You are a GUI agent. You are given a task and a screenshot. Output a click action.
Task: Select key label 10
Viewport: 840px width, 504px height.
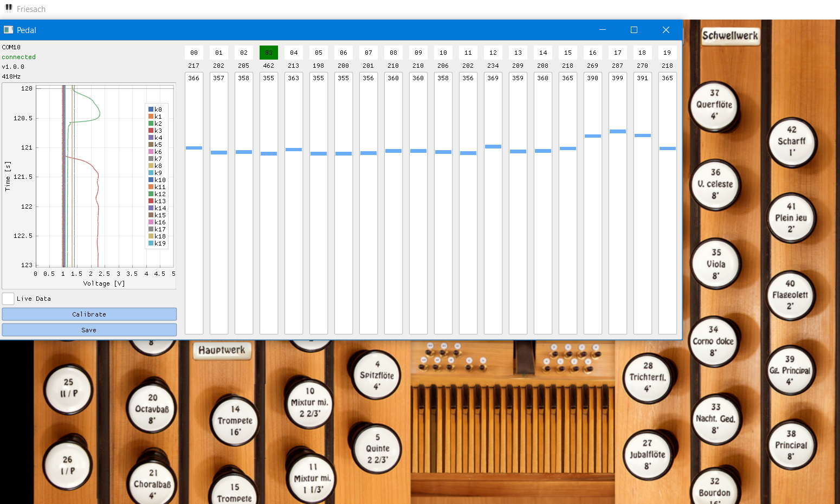click(443, 53)
